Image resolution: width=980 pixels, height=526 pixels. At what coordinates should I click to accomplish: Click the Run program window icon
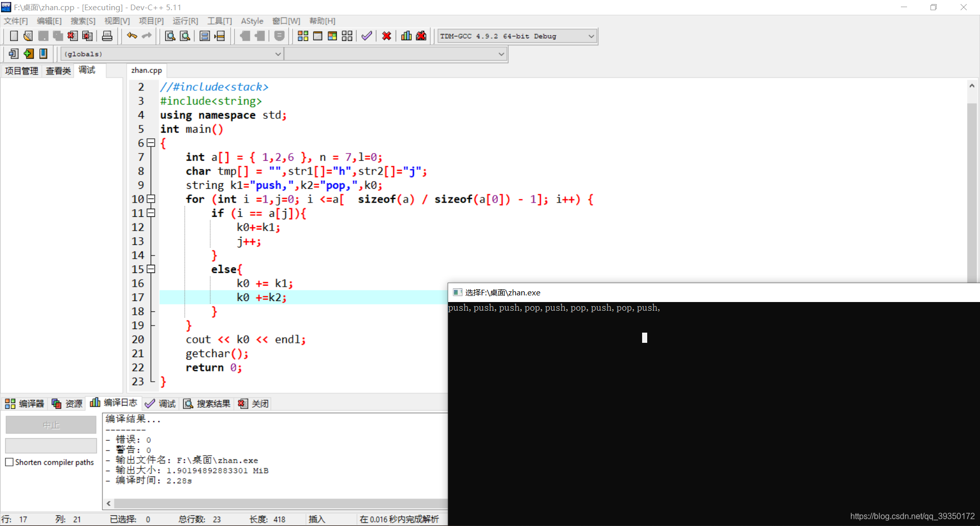tap(318, 36)
